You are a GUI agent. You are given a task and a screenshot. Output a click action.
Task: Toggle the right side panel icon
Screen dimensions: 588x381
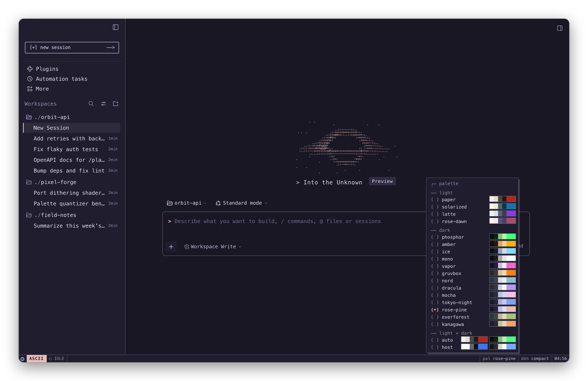pyautogui.click(x=560, y=28)
